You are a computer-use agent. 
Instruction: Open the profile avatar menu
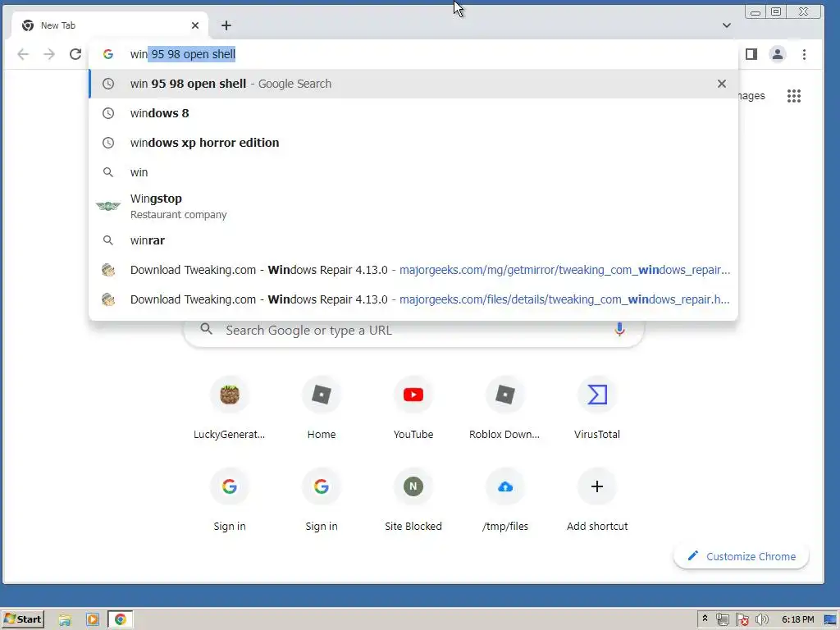pyautogui.click(x=778, y=54)
